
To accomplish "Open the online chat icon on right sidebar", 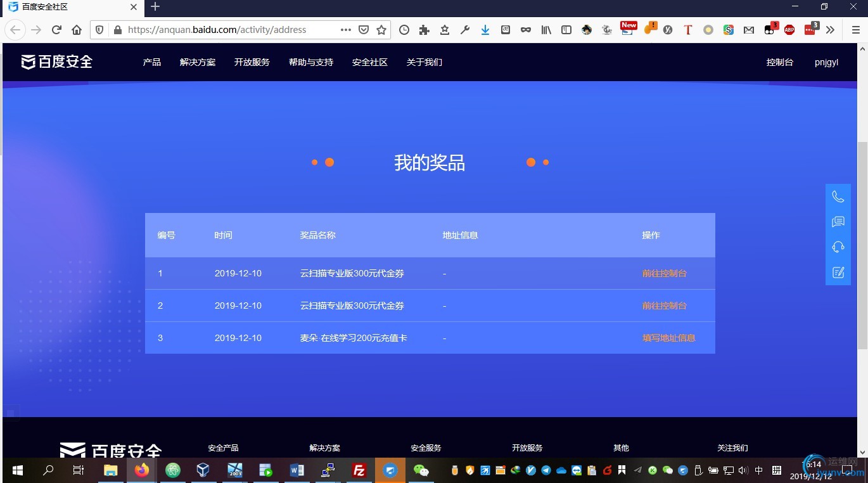I will point(838,221).
